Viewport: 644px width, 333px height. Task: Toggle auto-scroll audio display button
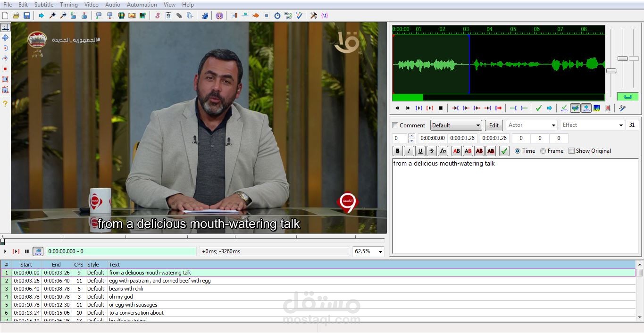[586, 108]
